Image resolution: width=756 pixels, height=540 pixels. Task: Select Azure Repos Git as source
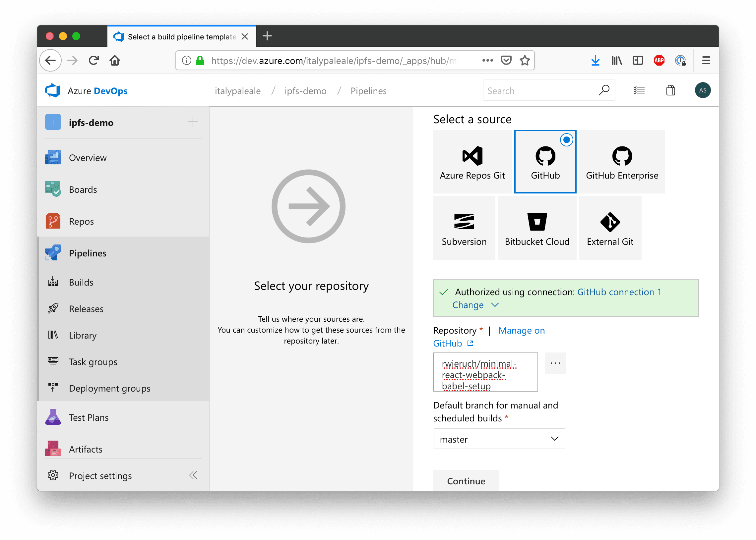coord(472,162)
